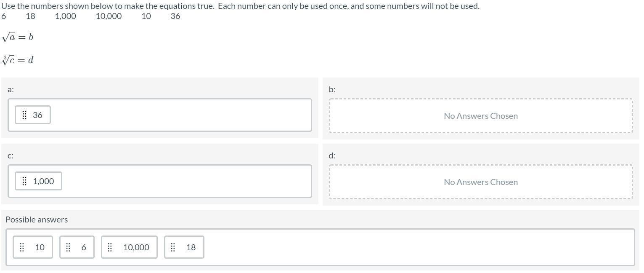Click the cube root equation ∛c = d
The height and width of the screenshot is (273, 644).
pos(18,60)
